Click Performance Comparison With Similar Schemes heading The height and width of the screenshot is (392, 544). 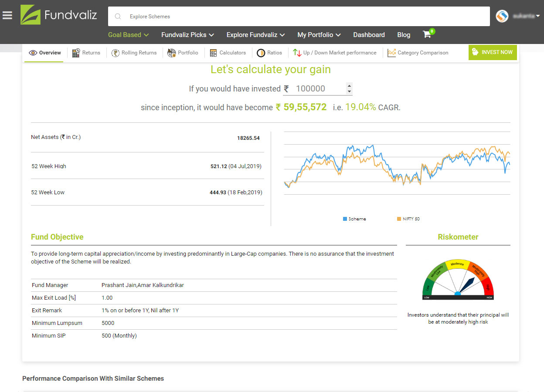click(x=93, y=378)
